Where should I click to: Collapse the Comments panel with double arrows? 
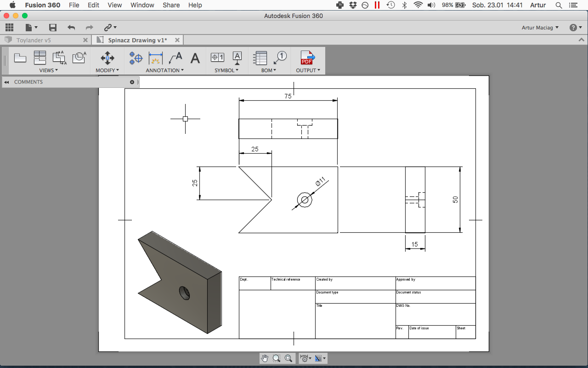(7, 82)
